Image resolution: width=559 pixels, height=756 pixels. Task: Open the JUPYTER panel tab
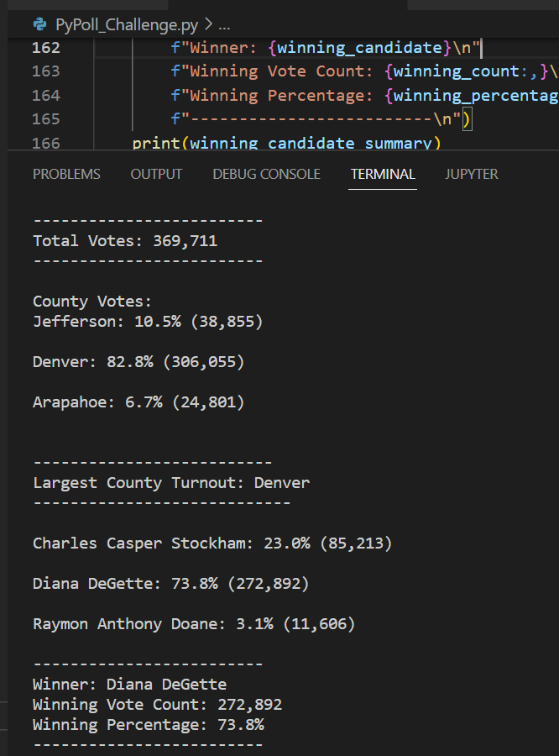tap(472, 174)
